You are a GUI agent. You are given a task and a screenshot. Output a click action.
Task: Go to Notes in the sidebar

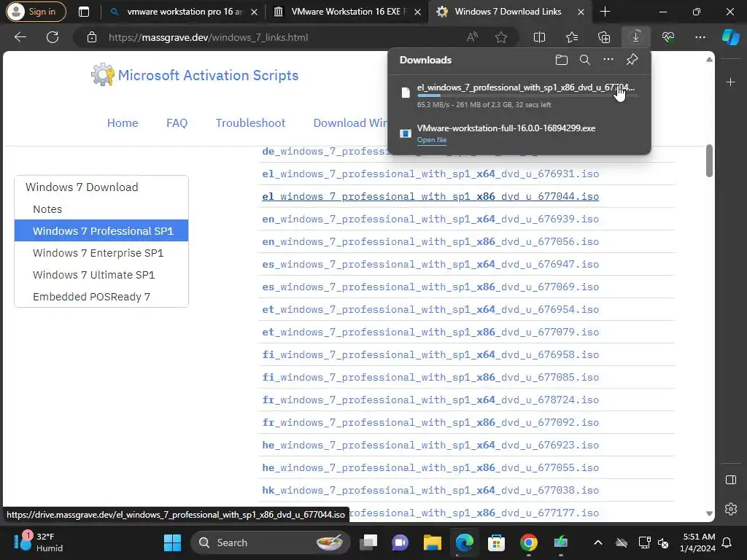pyautogui.click(x=47, y=209)
